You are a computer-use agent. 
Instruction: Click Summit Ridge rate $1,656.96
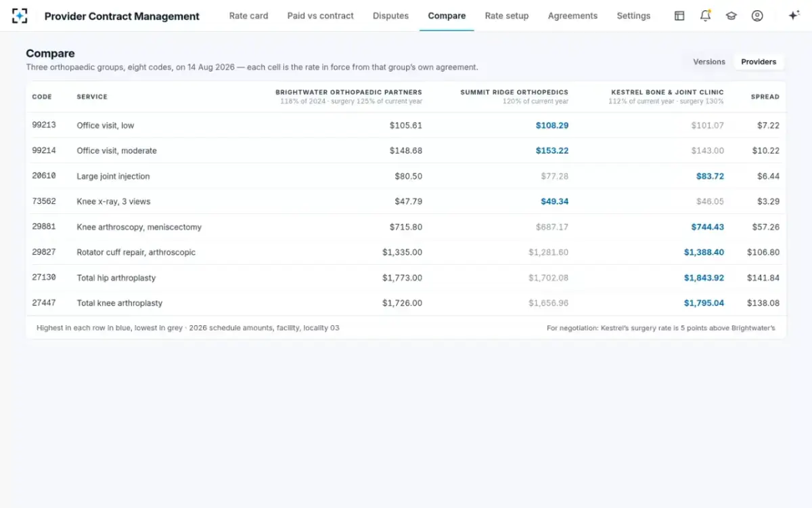[x=549, y=303]
